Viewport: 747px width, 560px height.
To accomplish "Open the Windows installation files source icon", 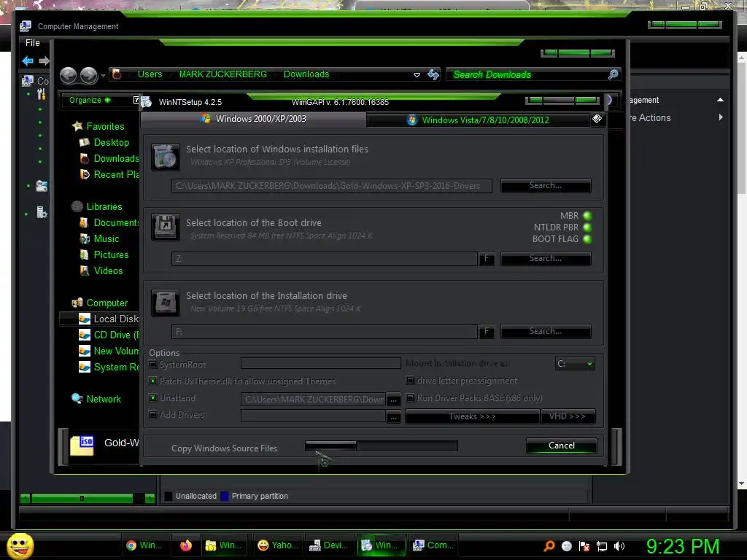I will (x=166, y=157).
